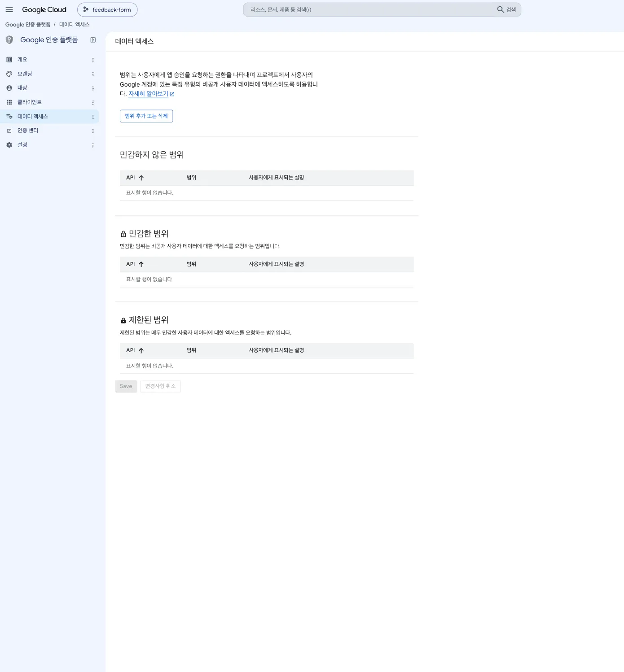
Task: Sort 제한된 범위 table by API
Action: click(135, 350)
